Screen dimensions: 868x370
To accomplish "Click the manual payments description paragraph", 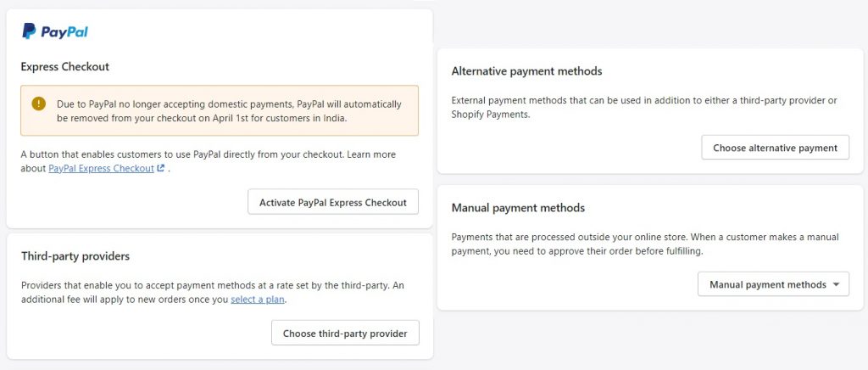I will pyautogui.click(x=644, y=244).
